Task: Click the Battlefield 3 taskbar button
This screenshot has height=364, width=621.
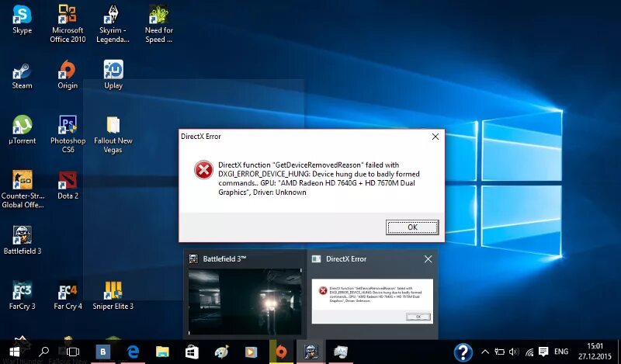Action: (x=311, y=352)
